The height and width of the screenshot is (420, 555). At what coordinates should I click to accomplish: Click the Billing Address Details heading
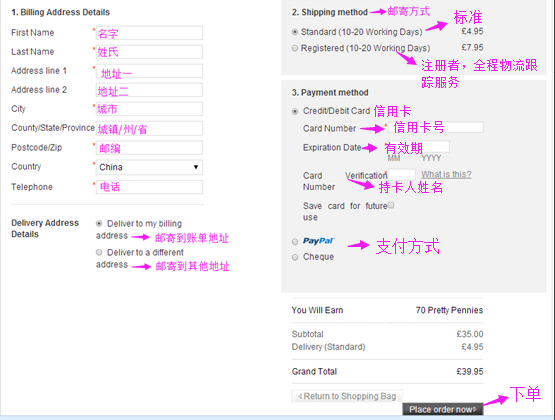[x=61, y=12]
